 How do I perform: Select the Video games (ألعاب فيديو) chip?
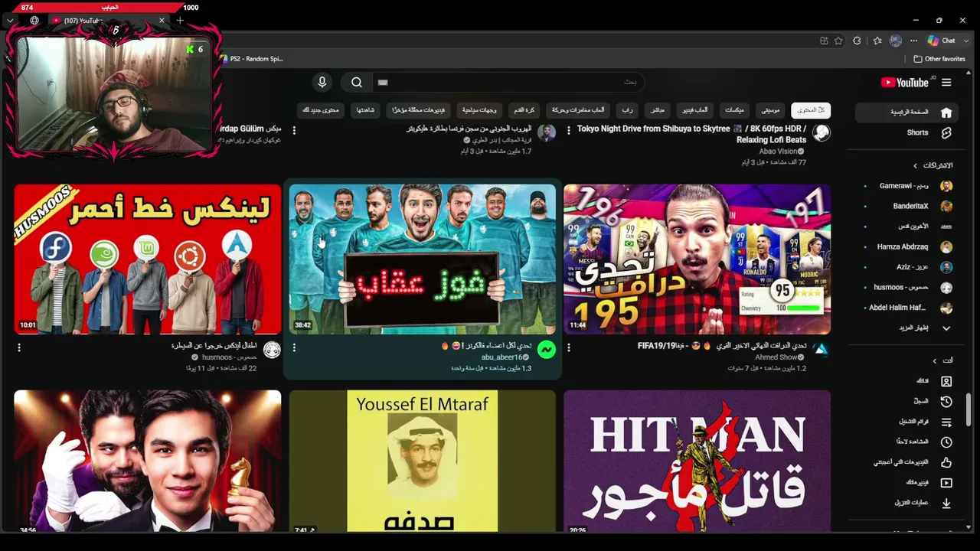[695, 110]
